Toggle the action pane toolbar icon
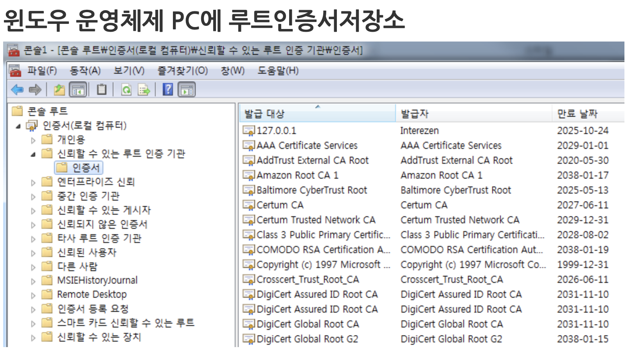Screen dimensions: 644x351 (187, 90)
